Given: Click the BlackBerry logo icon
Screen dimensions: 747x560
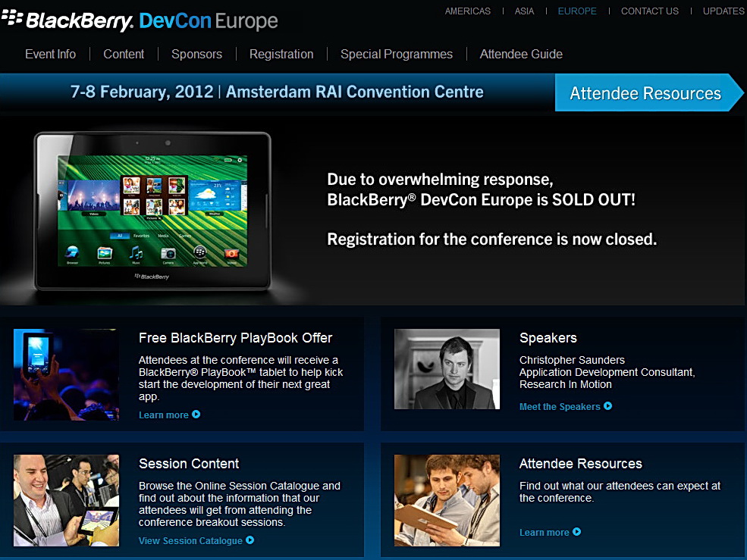Looking at the screenshot, I should 12,17.
